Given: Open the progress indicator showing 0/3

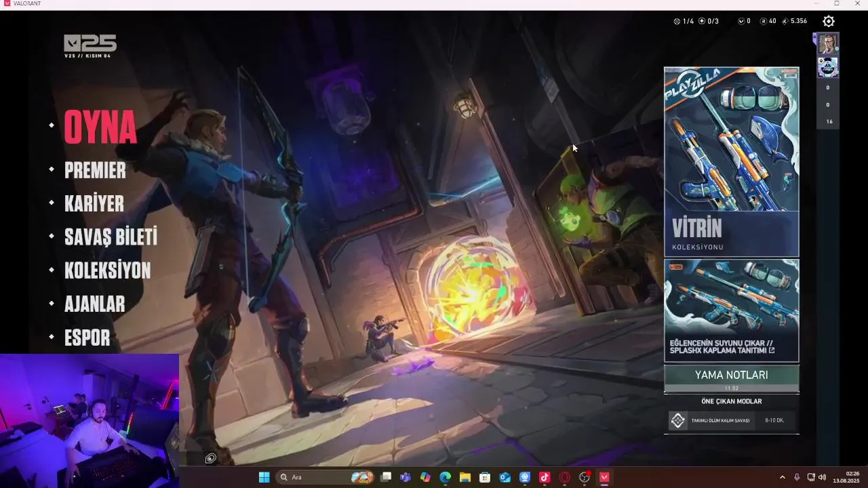Looking at the screenshot, I should tap(709, 21).
